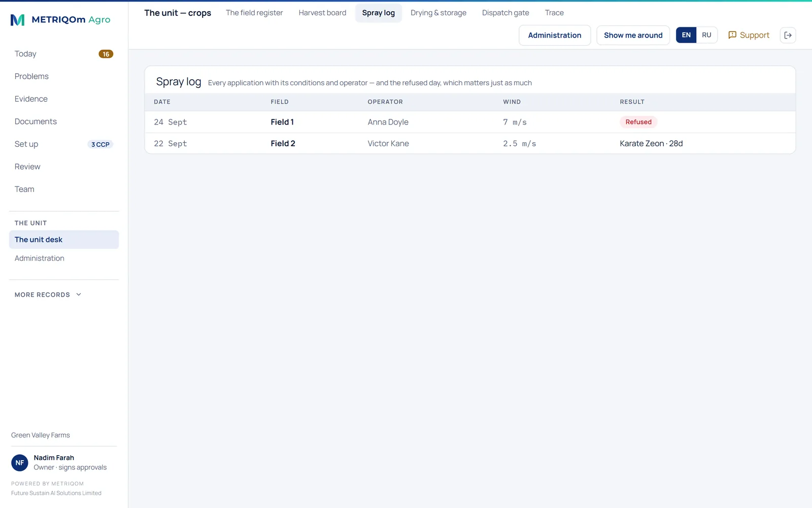The image size is (812, 508).
Task: Click the logout icon button
Action: 788,35
